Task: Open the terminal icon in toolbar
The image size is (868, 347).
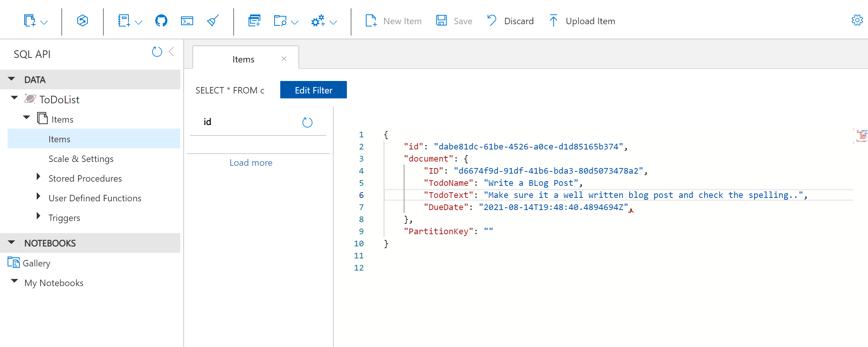Action: pos(187,21)
